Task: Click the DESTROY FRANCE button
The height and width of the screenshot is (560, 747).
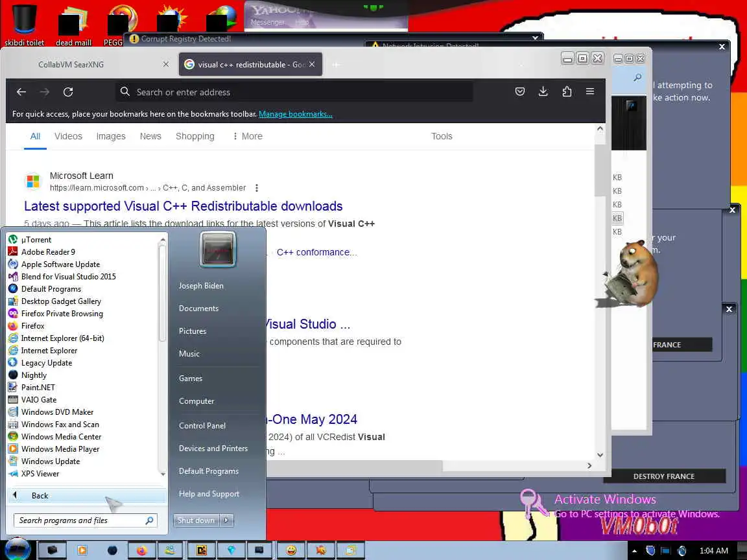Action: pyautogui.click(x=663, y=476)
